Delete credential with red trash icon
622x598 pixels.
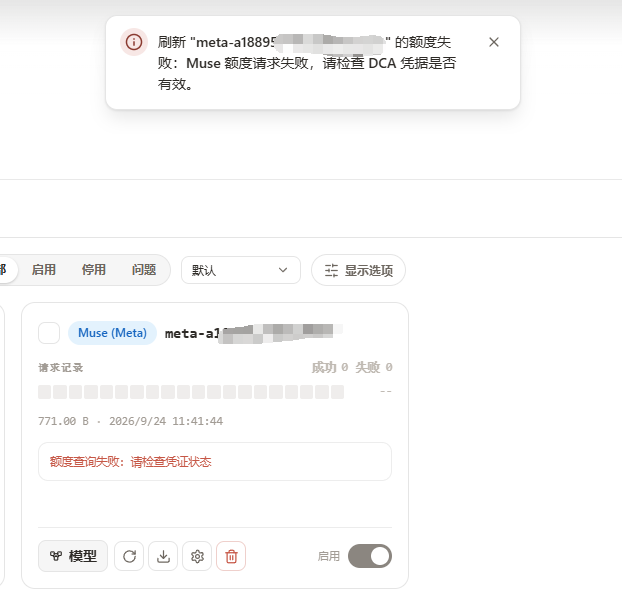coord(231,556)
